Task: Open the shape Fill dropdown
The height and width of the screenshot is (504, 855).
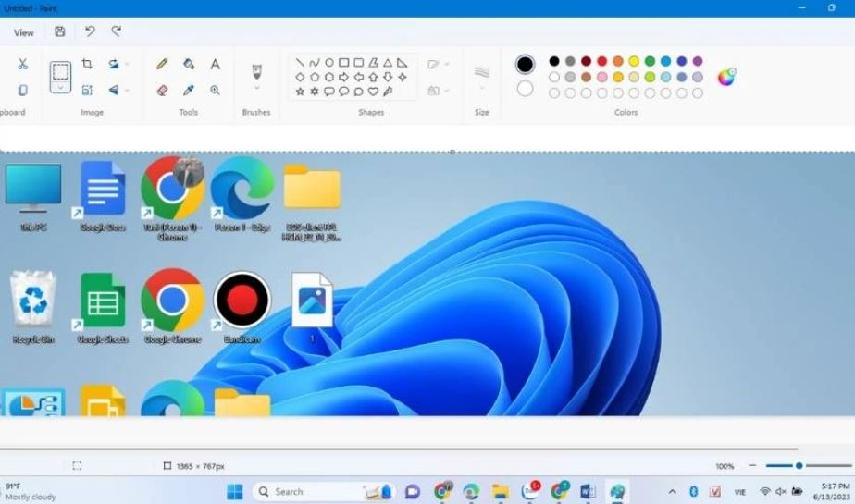Action: click(x=438, y=91)
